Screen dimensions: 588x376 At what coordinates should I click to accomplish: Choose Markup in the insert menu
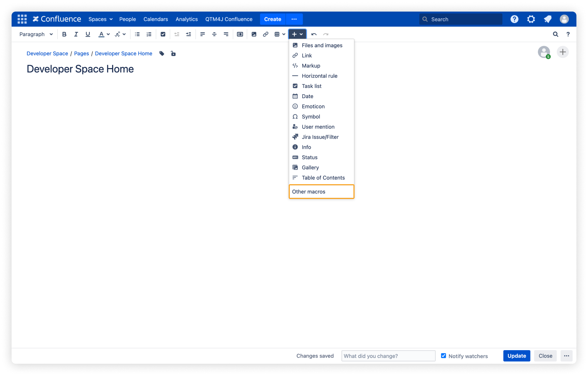click(x=321, y=66)
